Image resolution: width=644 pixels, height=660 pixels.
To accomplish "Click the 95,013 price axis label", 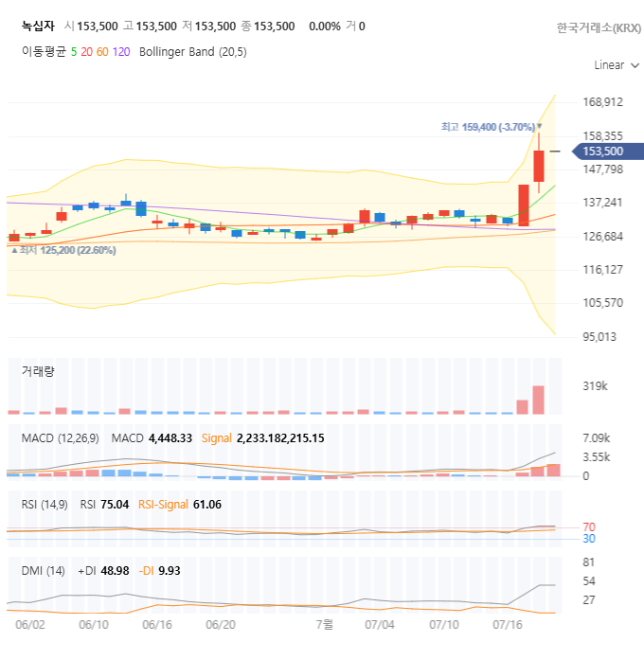I will click(x=599, y=337).
